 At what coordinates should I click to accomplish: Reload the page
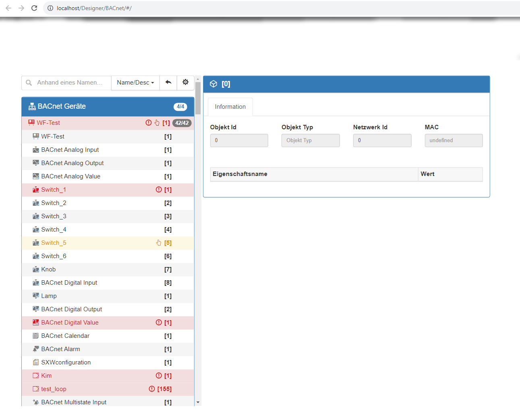[34, 8]
